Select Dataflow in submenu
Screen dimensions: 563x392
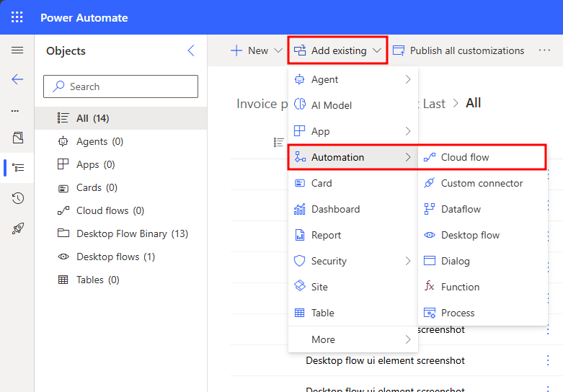[x=482, y=209]
